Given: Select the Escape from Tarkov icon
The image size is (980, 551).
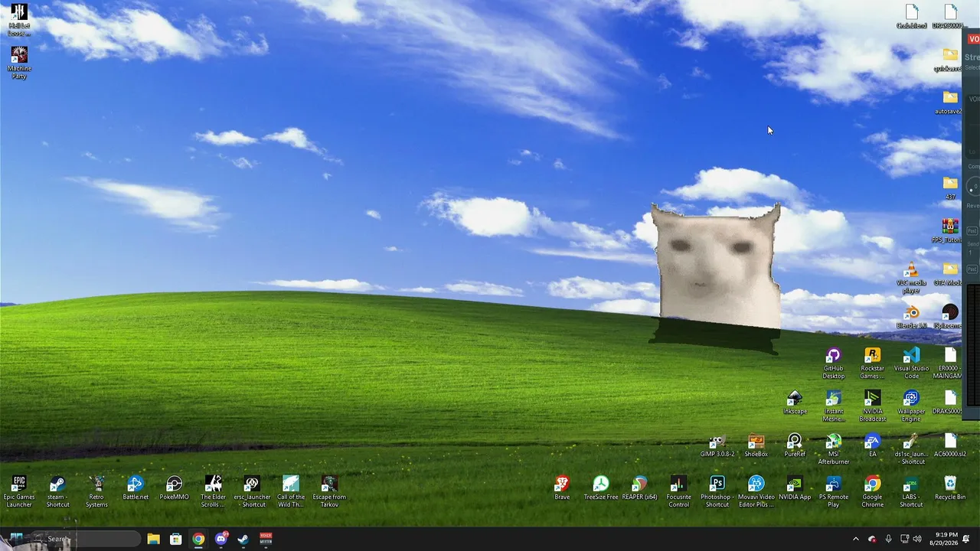Looking at the screenshot, I should pos(329,491).
